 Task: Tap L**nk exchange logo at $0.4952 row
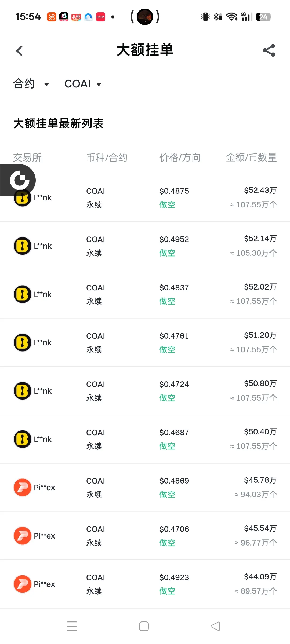pos(23,246)
